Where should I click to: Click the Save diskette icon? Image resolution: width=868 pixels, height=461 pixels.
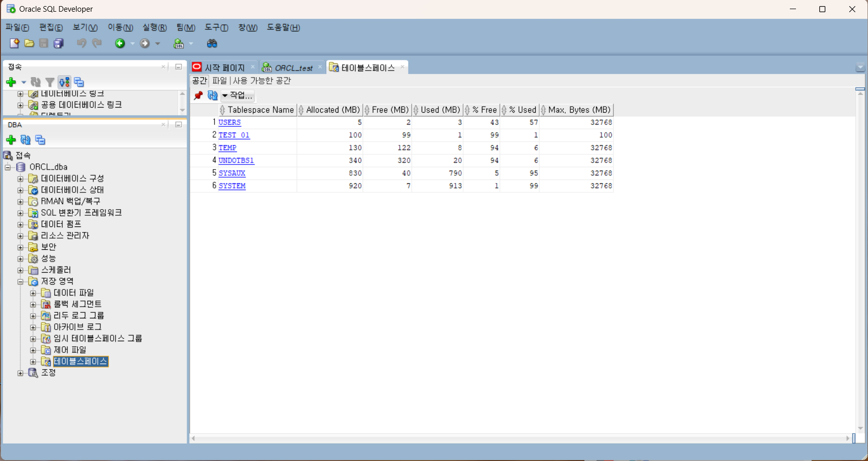pyautogui.click(x=44, y=44)
